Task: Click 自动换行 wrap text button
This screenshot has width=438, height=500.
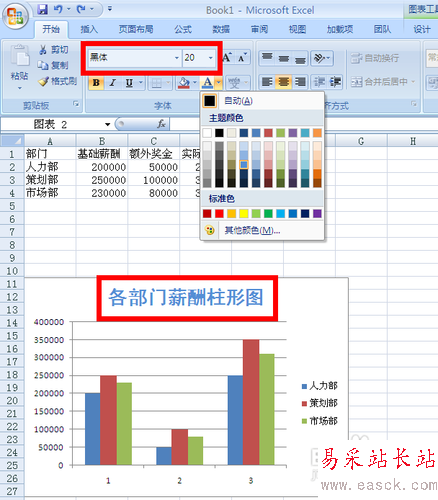Action: [375, 58]
